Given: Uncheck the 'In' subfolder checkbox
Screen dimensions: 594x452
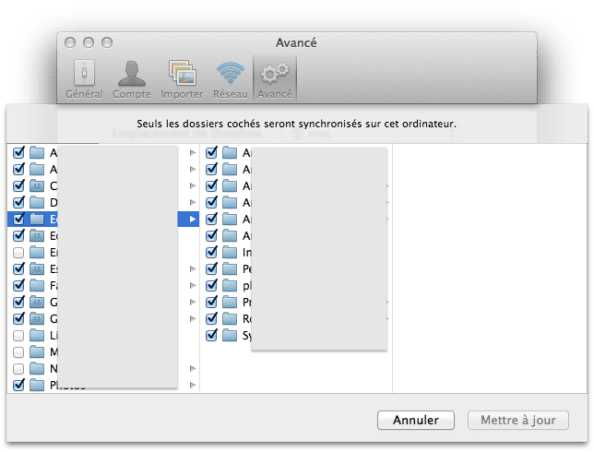Looking at the screenshot, I should [211, 252].
